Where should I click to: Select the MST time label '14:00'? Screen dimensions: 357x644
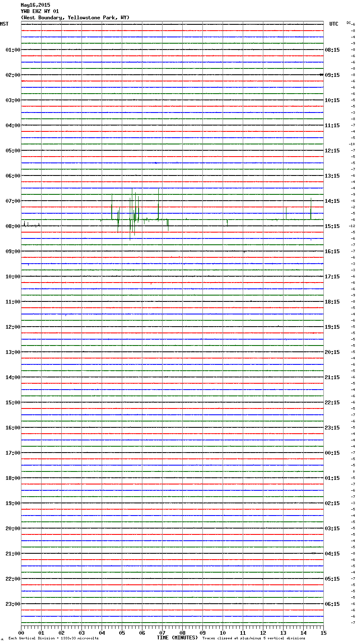13,377
